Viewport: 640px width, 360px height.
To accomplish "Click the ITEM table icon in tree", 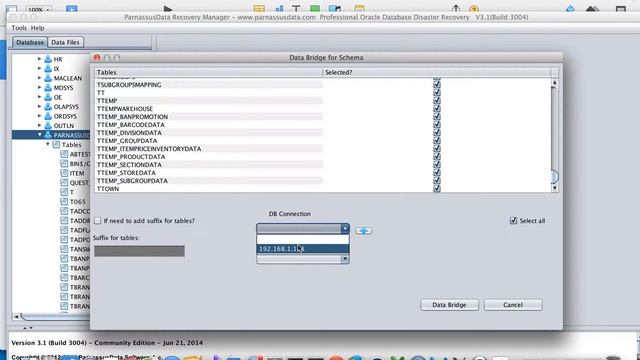I will 64,173.
